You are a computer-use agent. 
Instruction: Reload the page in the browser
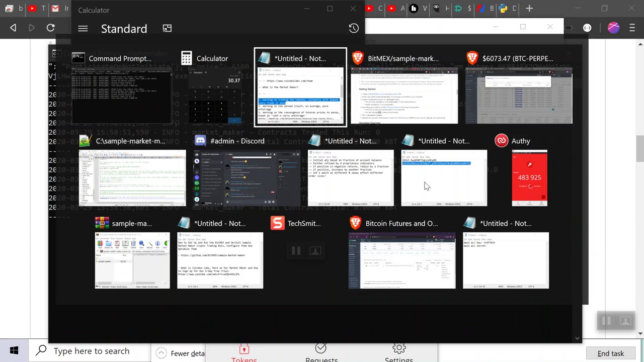[x=50, y=28]
